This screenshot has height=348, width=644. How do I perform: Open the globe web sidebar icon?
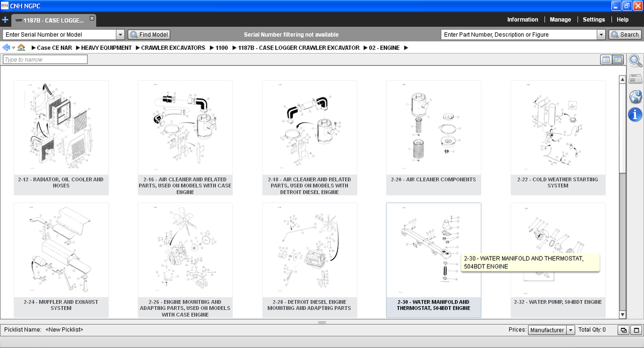click(635, 97)
